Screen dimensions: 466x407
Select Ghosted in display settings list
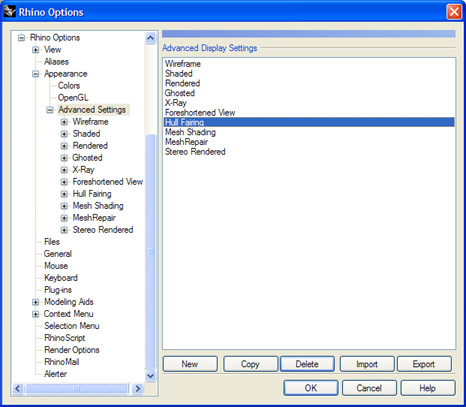click(309, 93)
